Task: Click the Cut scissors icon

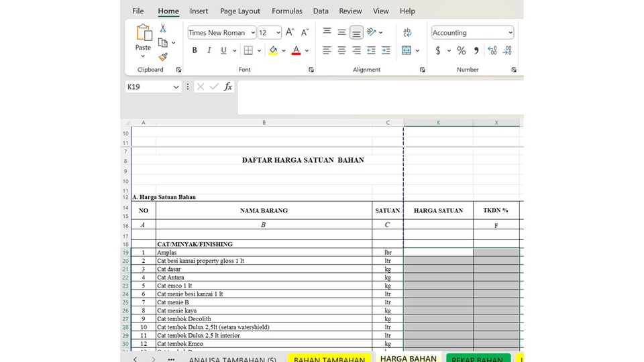Action: (x=163, y=28)
